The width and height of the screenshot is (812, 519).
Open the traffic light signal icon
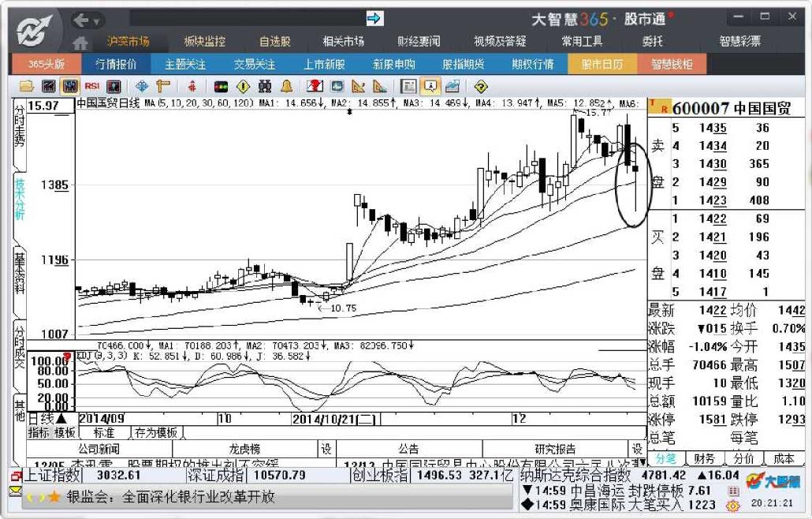click(x=221, y=86)
